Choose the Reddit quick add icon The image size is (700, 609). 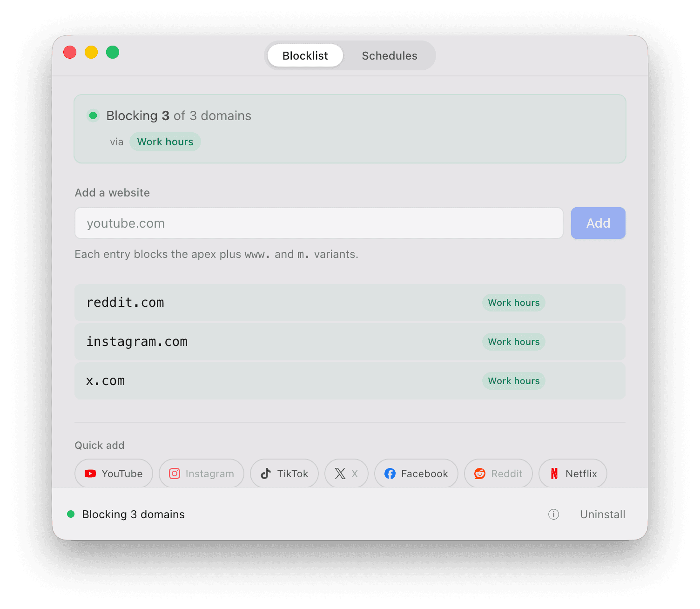tap(480, 474)
